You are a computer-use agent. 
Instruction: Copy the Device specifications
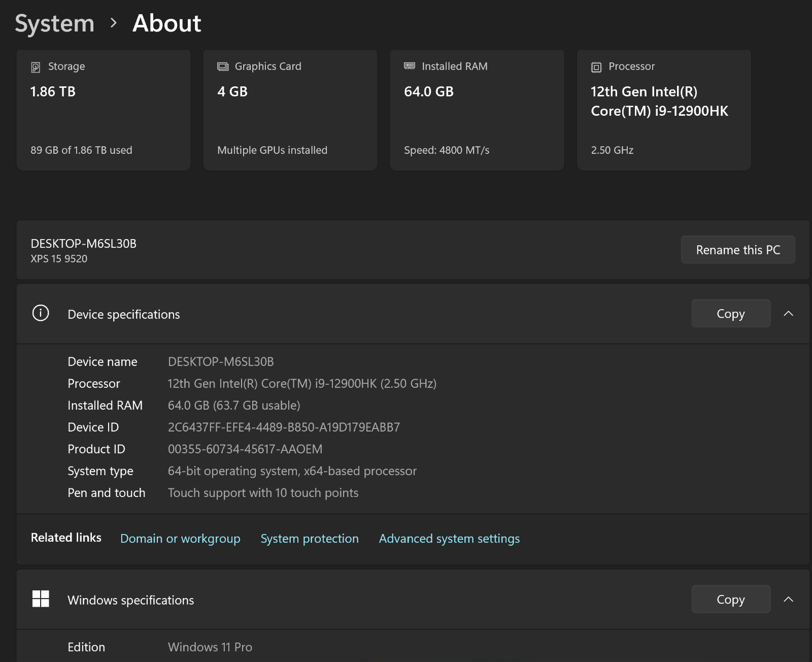[731, 313]
